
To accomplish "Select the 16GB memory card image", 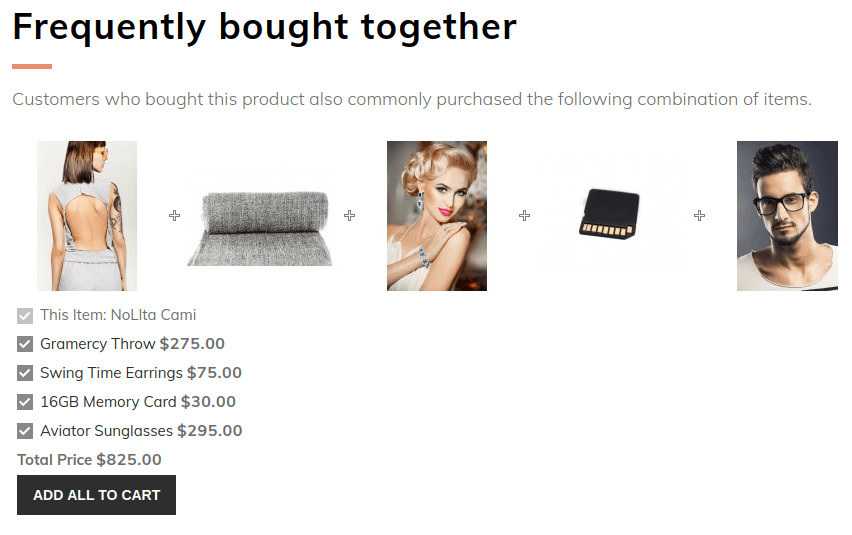I will 612,216.
